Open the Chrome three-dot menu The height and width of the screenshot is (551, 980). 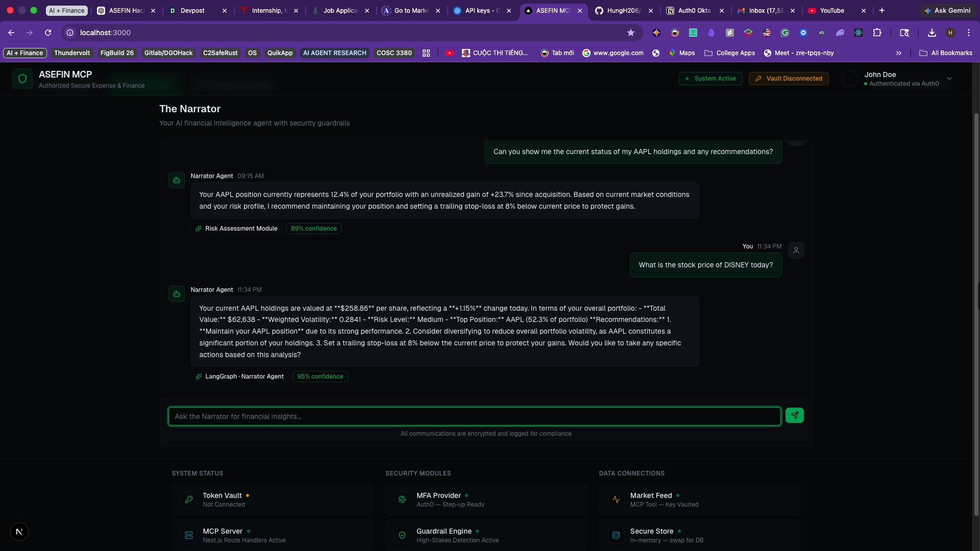click(x=968, y=33)
